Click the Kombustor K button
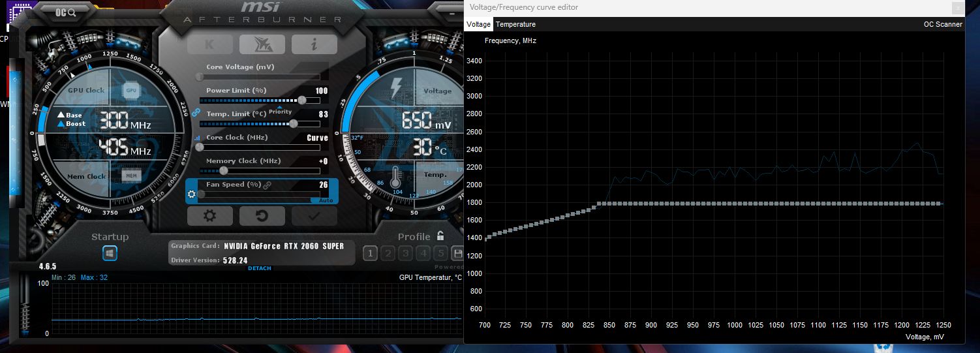 pyautogui.click(x=209, y=44)
